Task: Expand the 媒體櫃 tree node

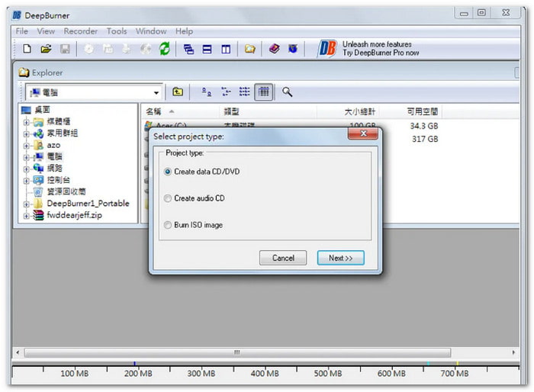Action: (26, 122)
